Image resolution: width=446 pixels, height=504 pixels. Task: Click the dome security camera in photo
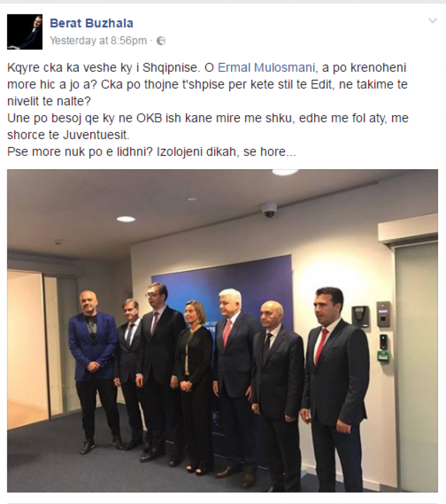click(x=269, y=210)
